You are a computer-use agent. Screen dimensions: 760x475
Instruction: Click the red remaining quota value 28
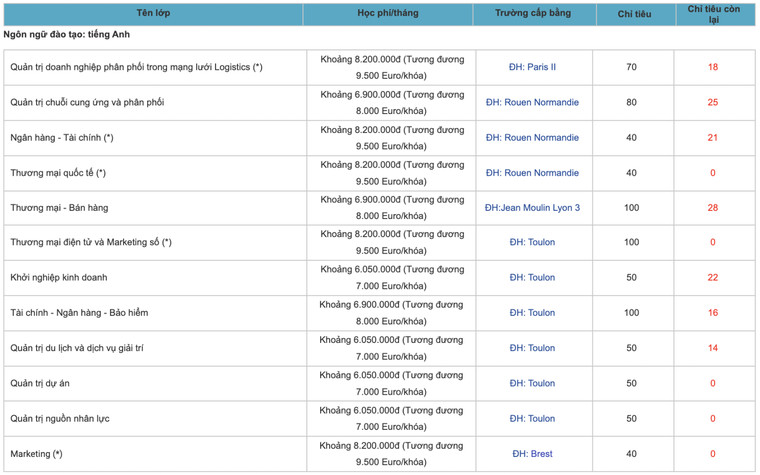point(712,207)
